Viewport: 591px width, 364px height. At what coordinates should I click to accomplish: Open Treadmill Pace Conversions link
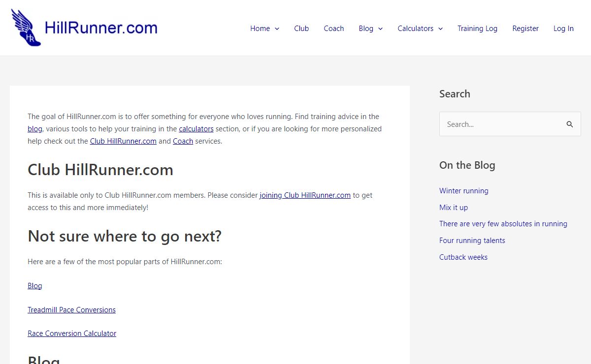[x=71, y=310]
